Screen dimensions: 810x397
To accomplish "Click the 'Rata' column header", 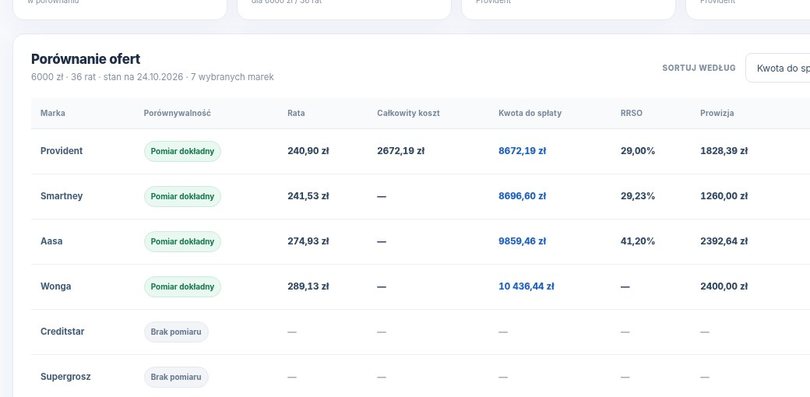I will pyautogui.click(x=296, y=113).
